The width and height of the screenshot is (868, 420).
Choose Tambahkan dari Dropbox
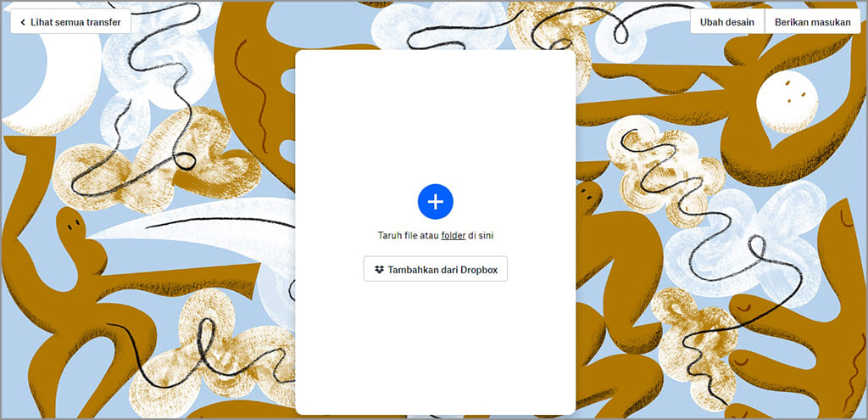click(x=435, y=269)
